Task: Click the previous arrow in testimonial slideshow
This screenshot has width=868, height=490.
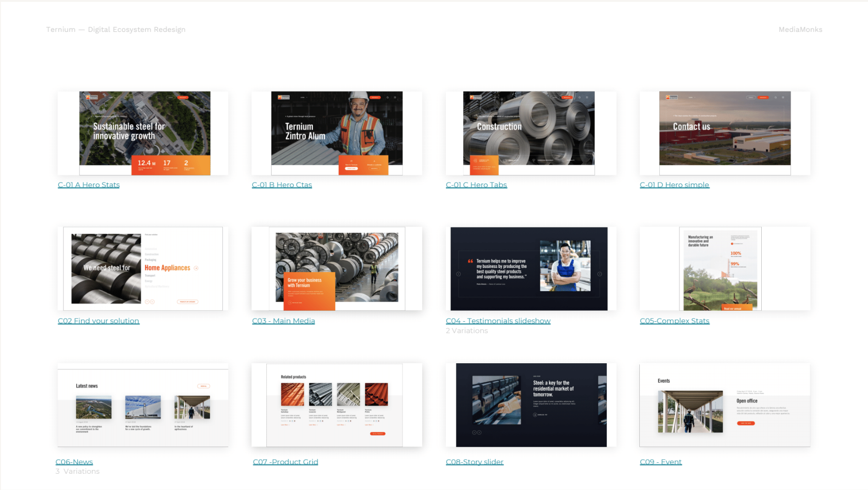Action: click(458, 274)
